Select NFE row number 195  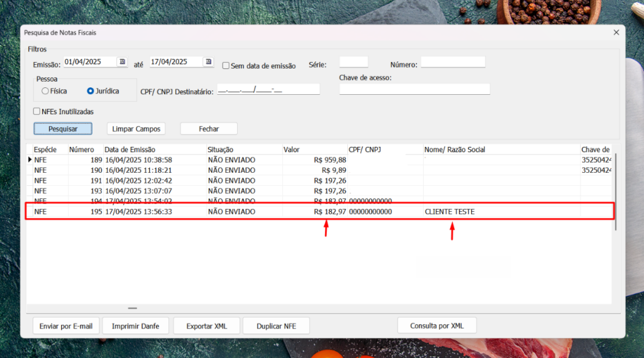[x=189, y=212]
